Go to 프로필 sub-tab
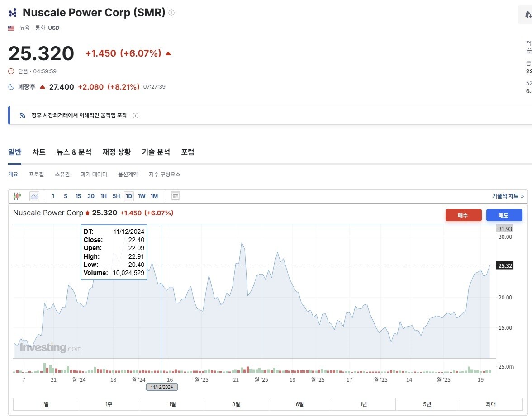Image resolution: width=532 pixels, height=417 pixels. [x=36, y=175]
